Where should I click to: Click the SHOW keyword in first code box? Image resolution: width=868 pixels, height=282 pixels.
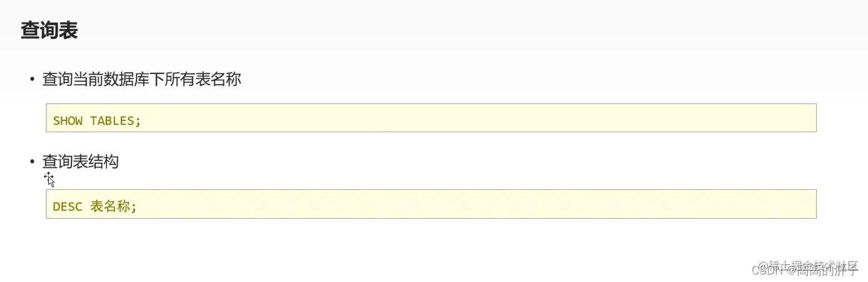(68, 120)
